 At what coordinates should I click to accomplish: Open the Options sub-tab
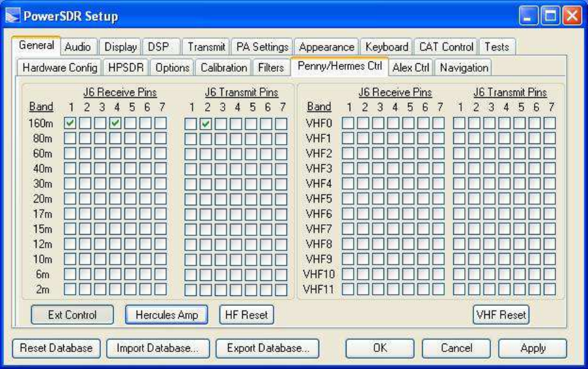click(173, 68)
